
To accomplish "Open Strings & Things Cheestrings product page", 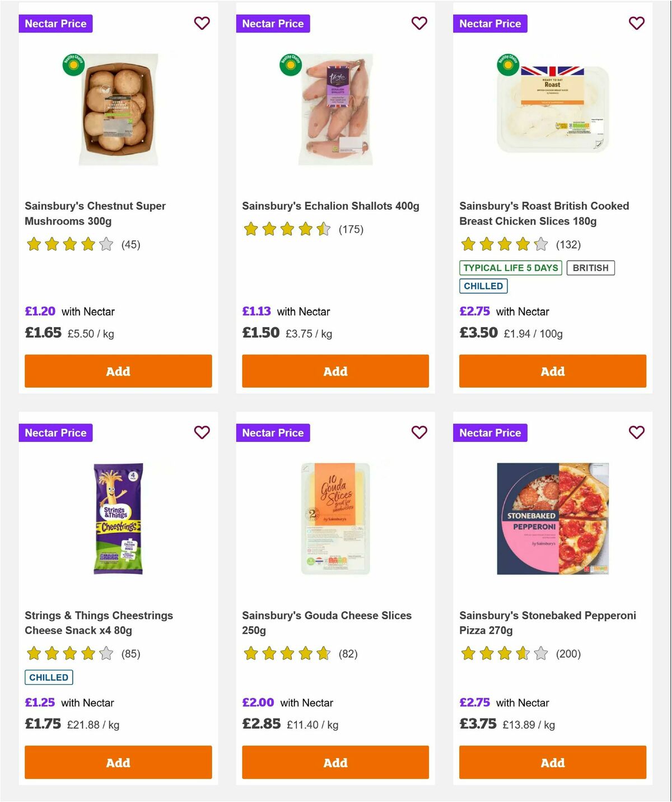I will (99, 622).
